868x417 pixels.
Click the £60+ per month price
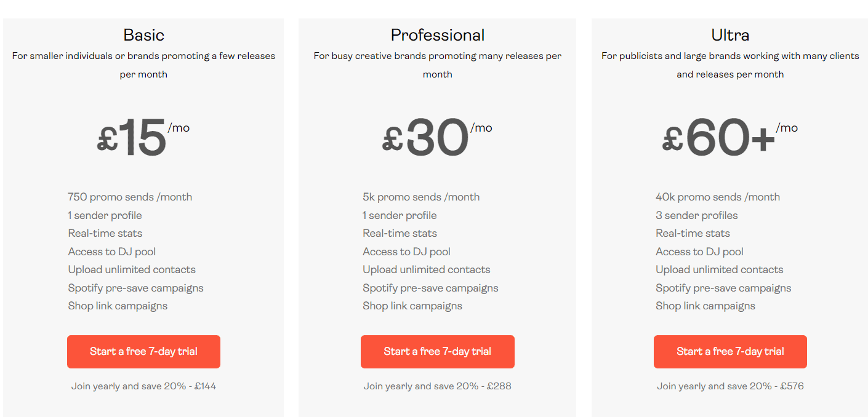pos(719,138)
